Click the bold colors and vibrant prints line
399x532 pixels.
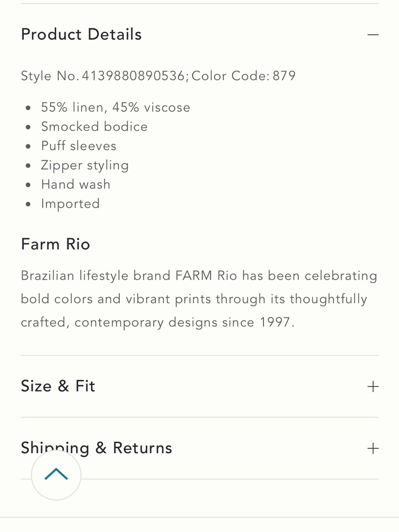click(194, 299)
